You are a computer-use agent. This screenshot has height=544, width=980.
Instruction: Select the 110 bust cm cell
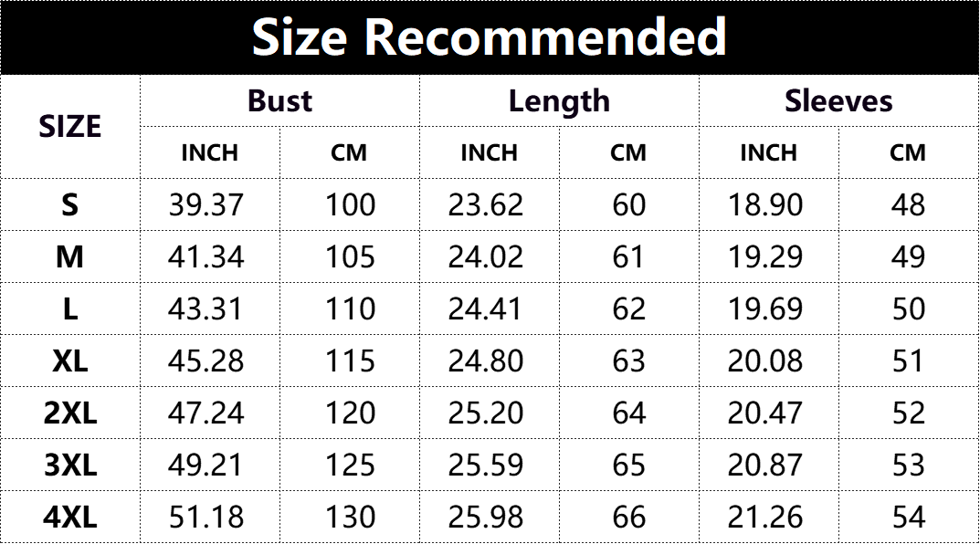(x=350, y=309)
